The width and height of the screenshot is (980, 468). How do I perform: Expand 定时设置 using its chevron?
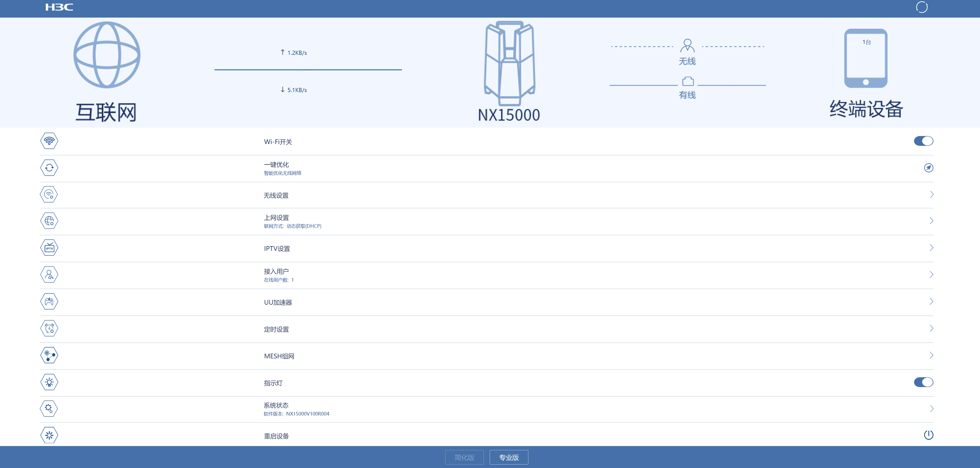point(931,328)
